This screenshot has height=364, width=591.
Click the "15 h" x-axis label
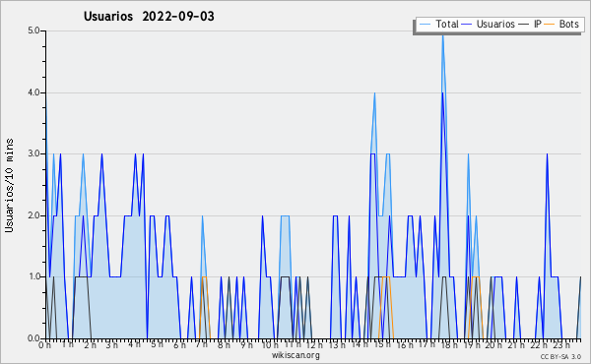(382, 345)
